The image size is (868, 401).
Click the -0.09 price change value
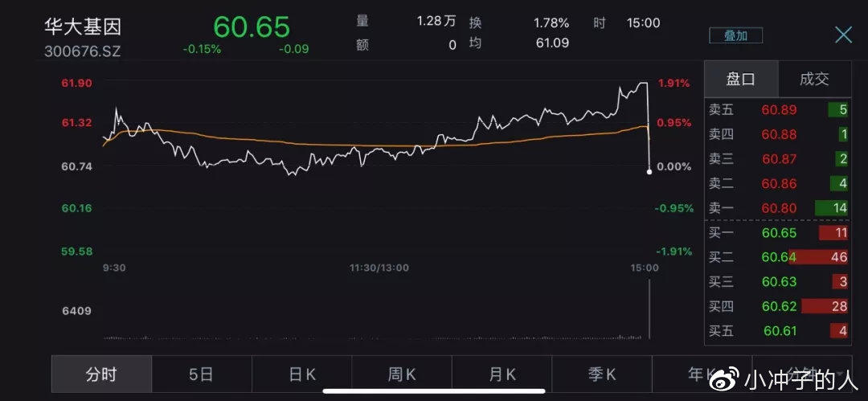294,49
